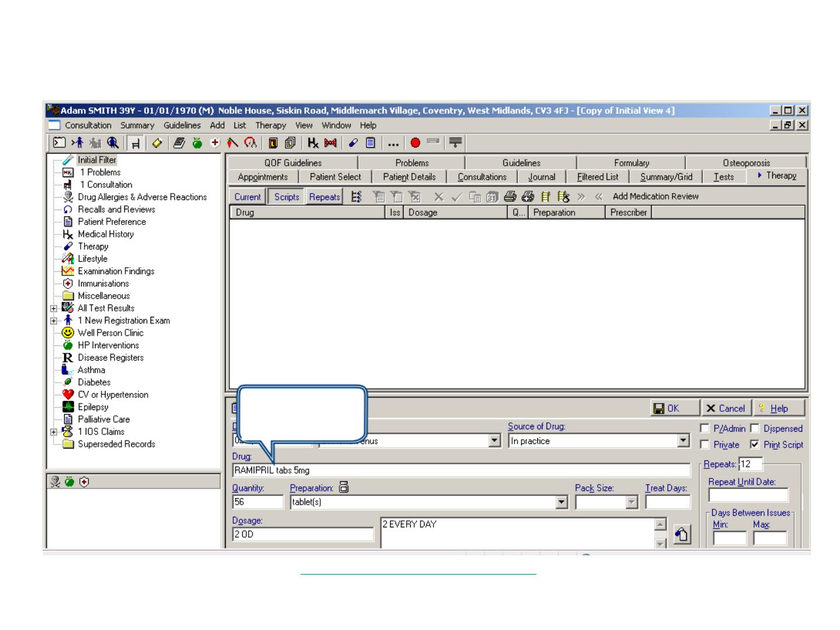Image resolution: width=840 pixels, height=630 pixels.
Task: Click the Hx medical history toolbar icon
Action: [x=313, y=143]
